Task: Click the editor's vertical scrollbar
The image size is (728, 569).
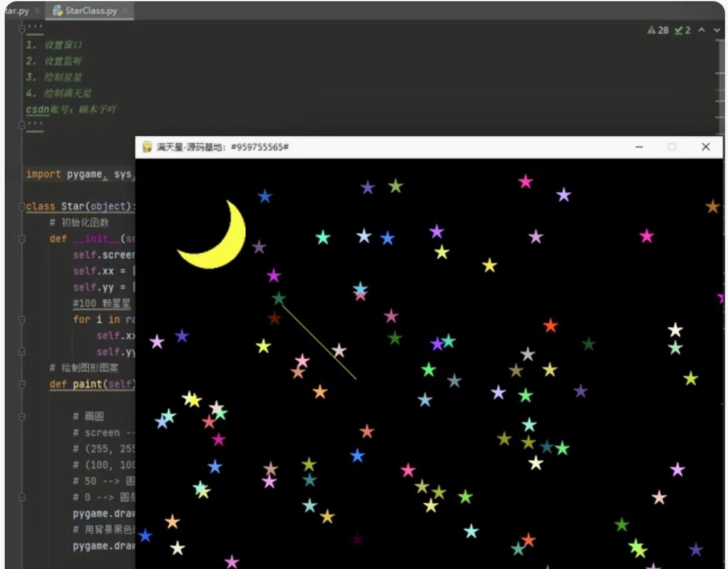Action: tap(720, 76)
